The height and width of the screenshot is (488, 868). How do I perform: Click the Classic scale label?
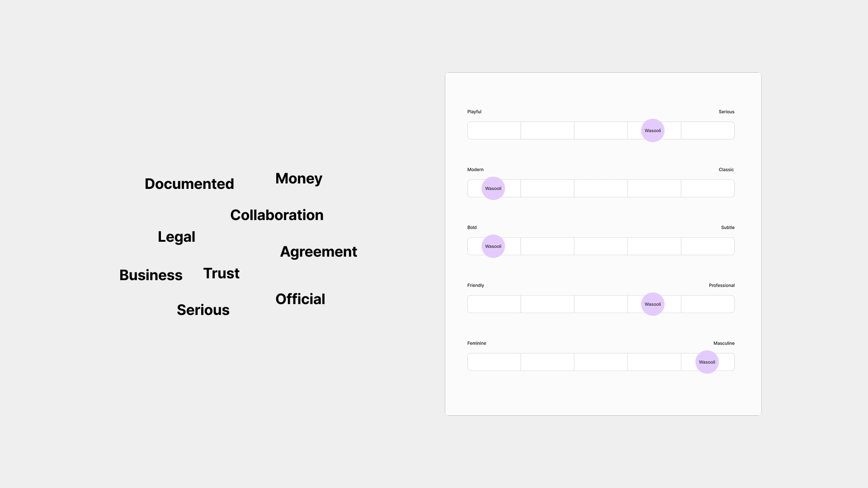tap(726, 169)
